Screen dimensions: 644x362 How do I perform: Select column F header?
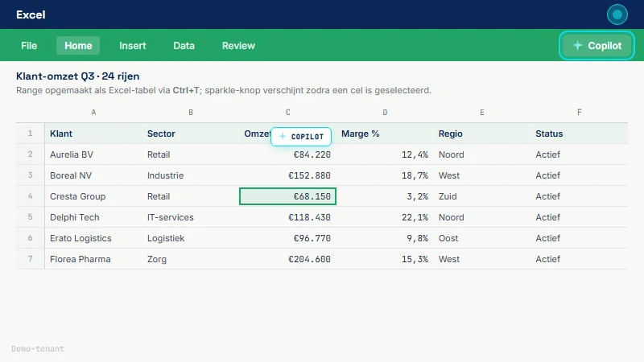(579, 113)
